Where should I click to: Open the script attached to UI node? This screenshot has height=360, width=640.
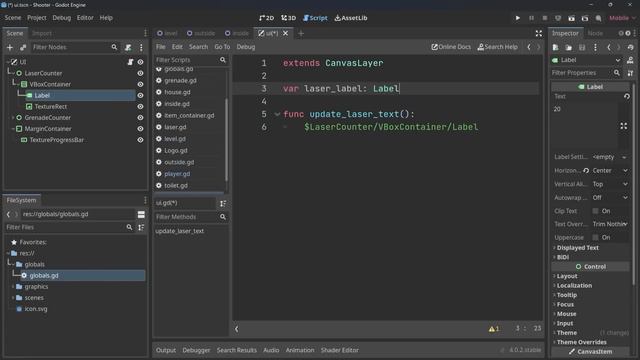point(130,62)
